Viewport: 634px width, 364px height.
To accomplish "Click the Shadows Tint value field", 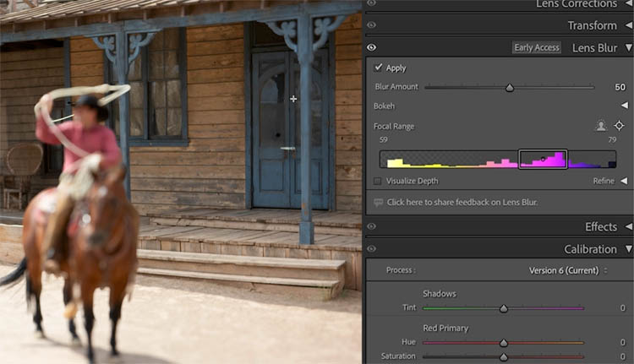I will click(623, 308).
